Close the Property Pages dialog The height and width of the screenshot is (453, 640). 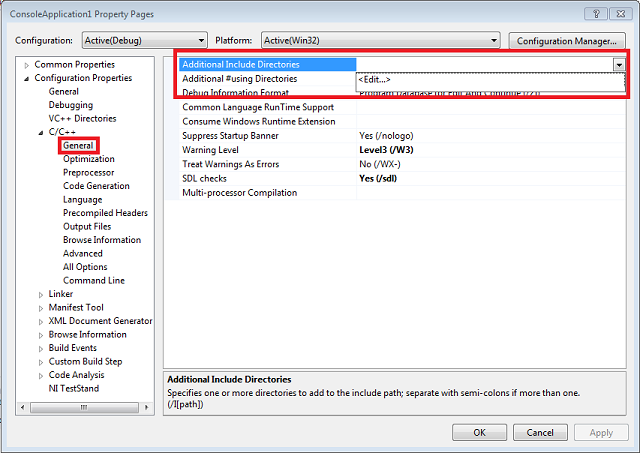tap(621, 14)
